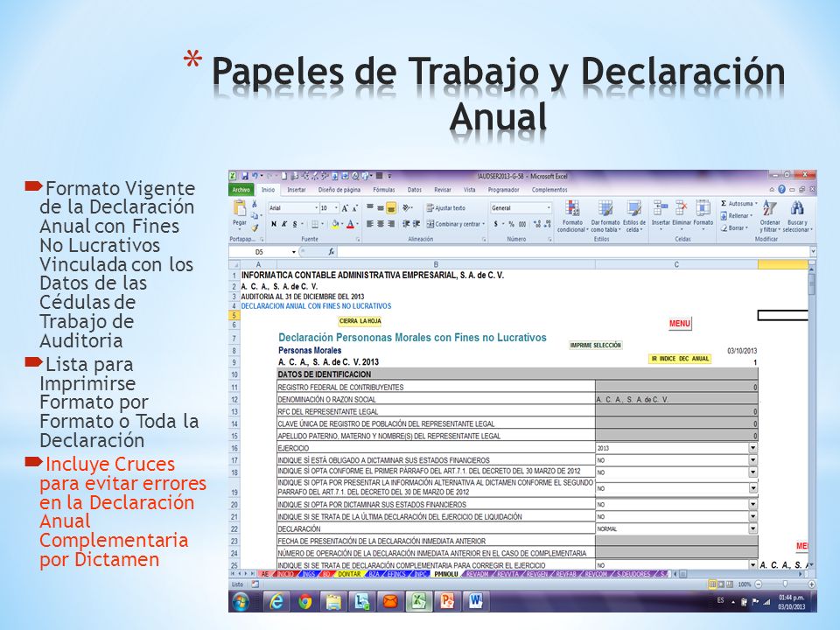Toggle Cursiva italic K button
This screenshot has height=630, width=840.
[284, 224]
